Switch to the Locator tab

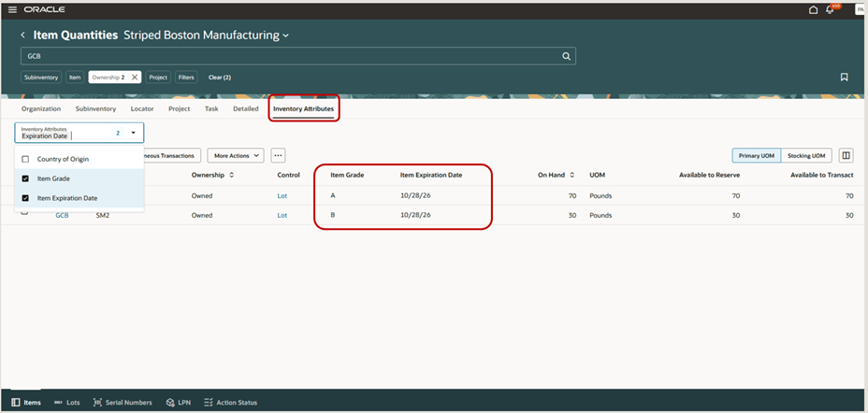(142, 109)
